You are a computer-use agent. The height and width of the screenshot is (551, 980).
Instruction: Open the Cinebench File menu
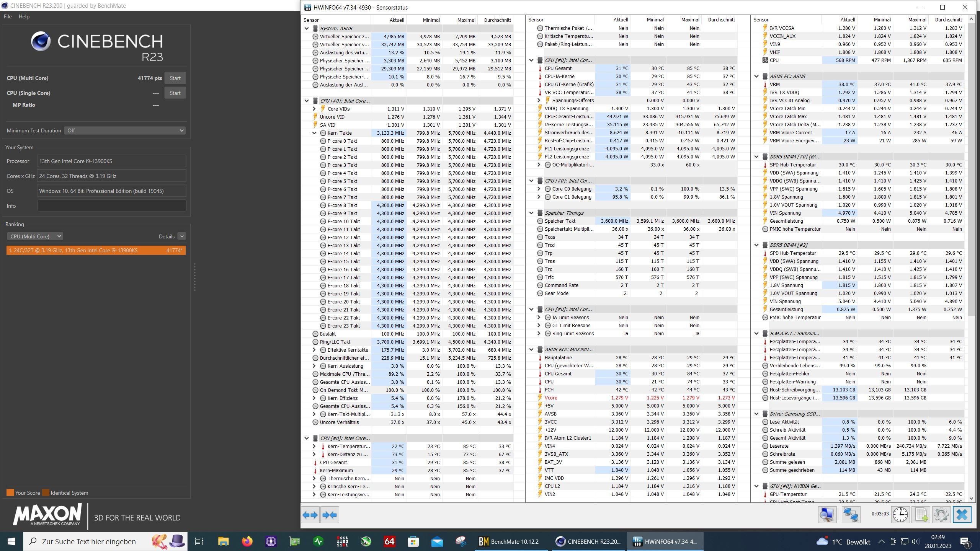(8, 16)
